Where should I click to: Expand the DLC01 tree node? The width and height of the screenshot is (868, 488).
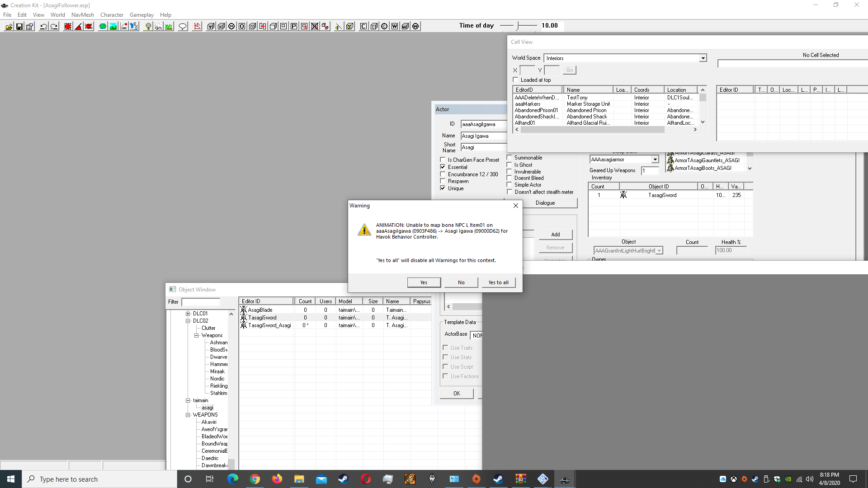click(188, 314)
